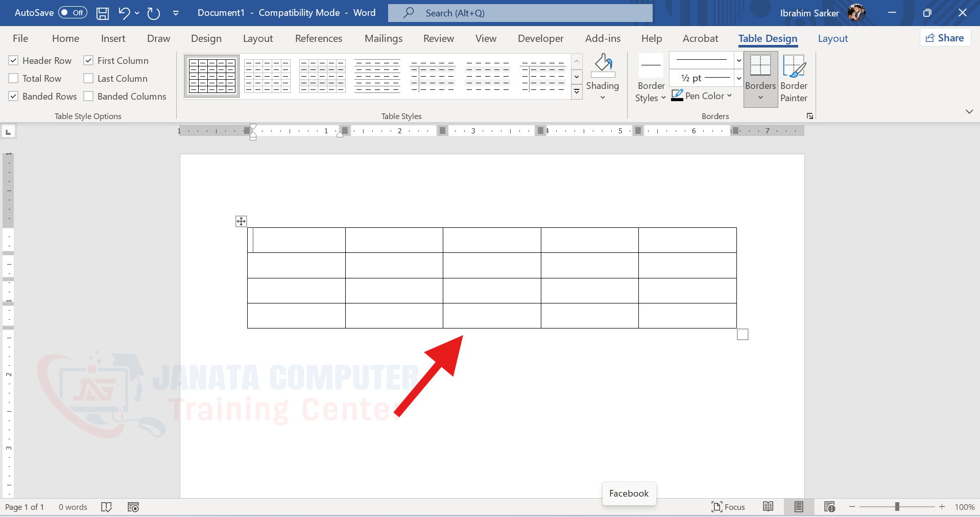This screenshot has height=517, width=980.
Task: Click the Redo icon
Action: coord(154,13)
